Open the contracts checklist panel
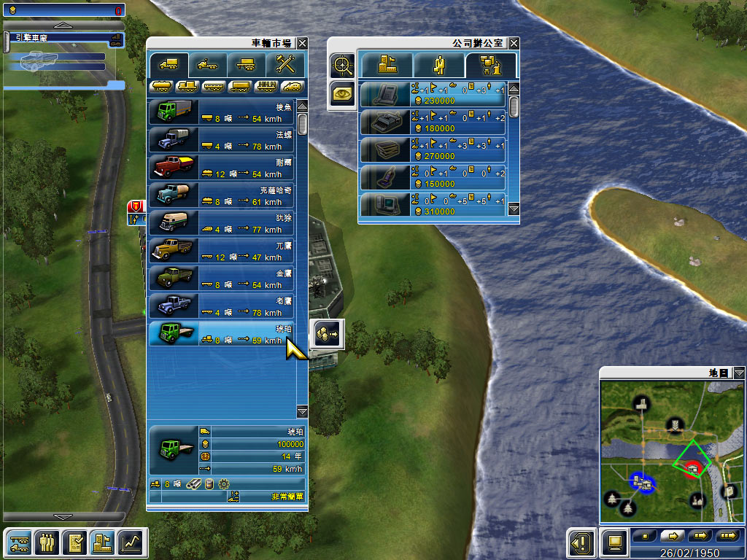This screenshot has width=747, height=560. 74,542
